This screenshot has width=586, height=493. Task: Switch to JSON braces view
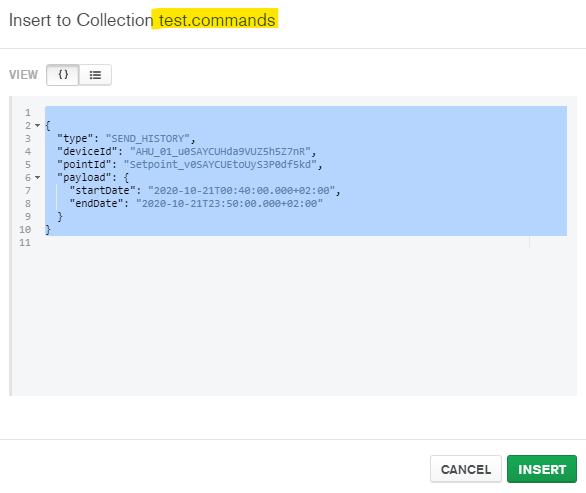(63, 75)
